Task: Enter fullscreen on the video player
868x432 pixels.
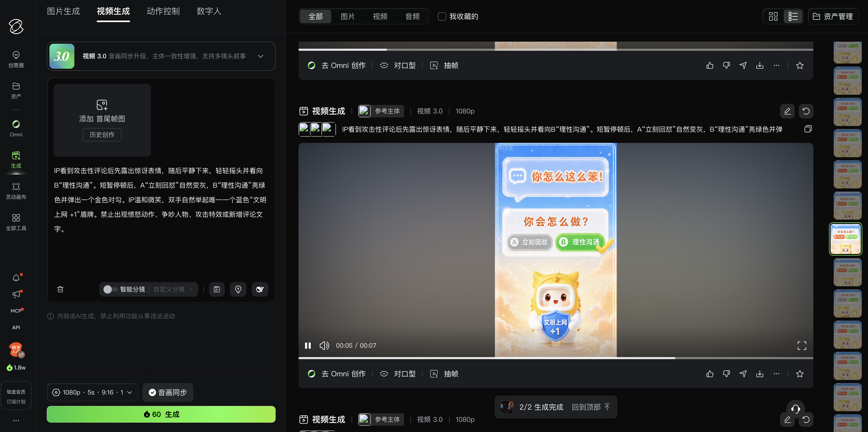Action: click(x=802, y=345)
